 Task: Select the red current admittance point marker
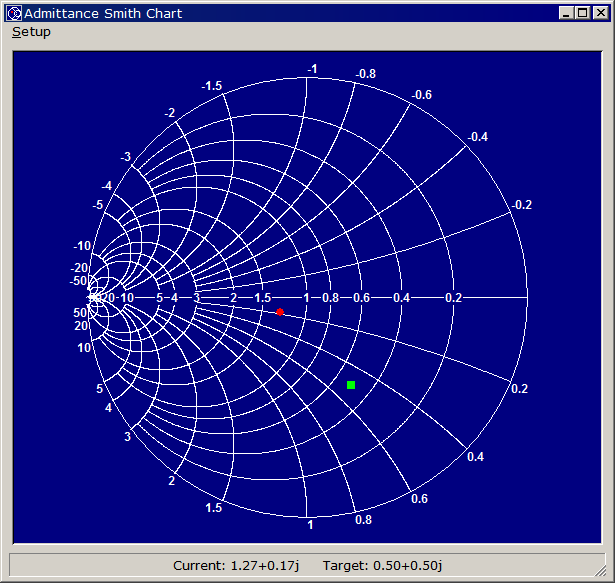[x=280, y=312]
